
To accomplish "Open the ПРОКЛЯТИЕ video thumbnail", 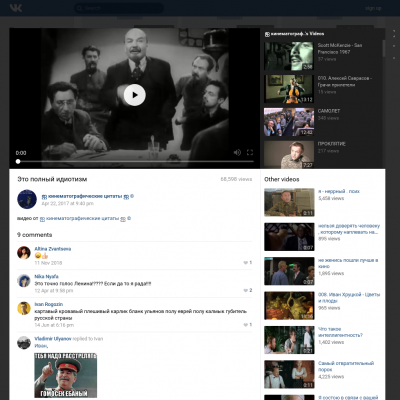I will [289, 155].
